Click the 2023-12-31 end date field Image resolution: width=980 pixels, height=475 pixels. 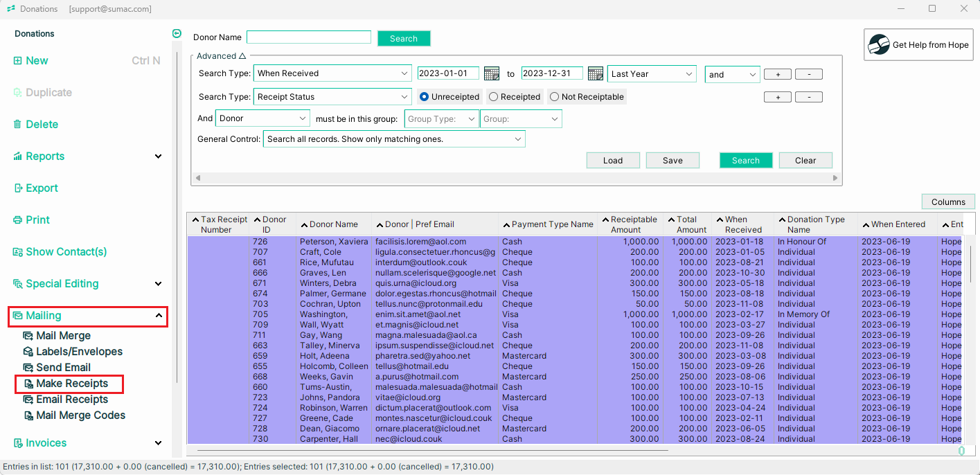(x=552, y=73)
